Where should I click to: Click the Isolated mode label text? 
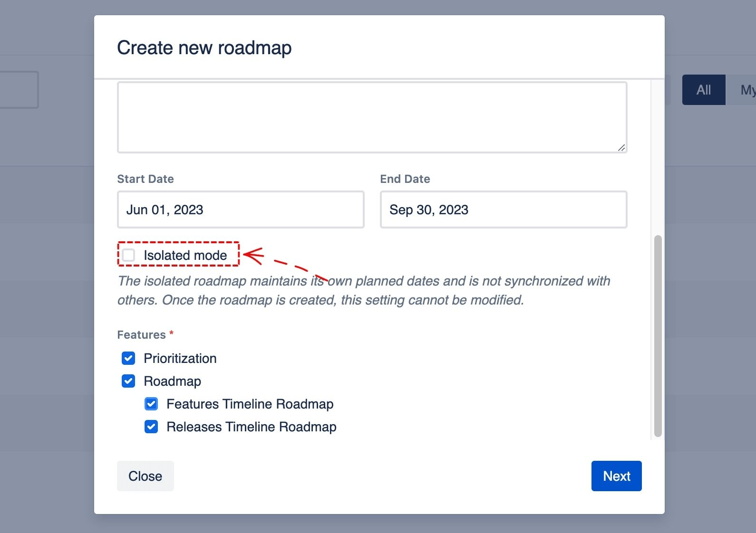pos(185,255)
